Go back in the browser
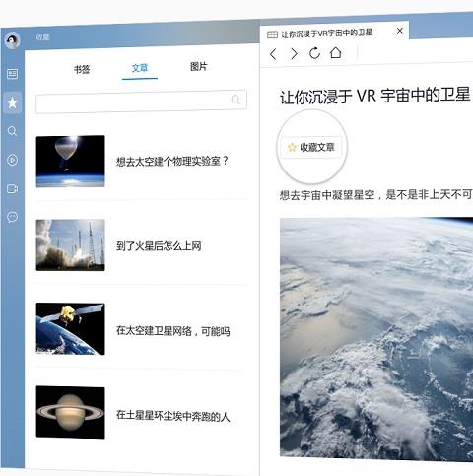This screenshot has height=476, width=473. point(273,54)
